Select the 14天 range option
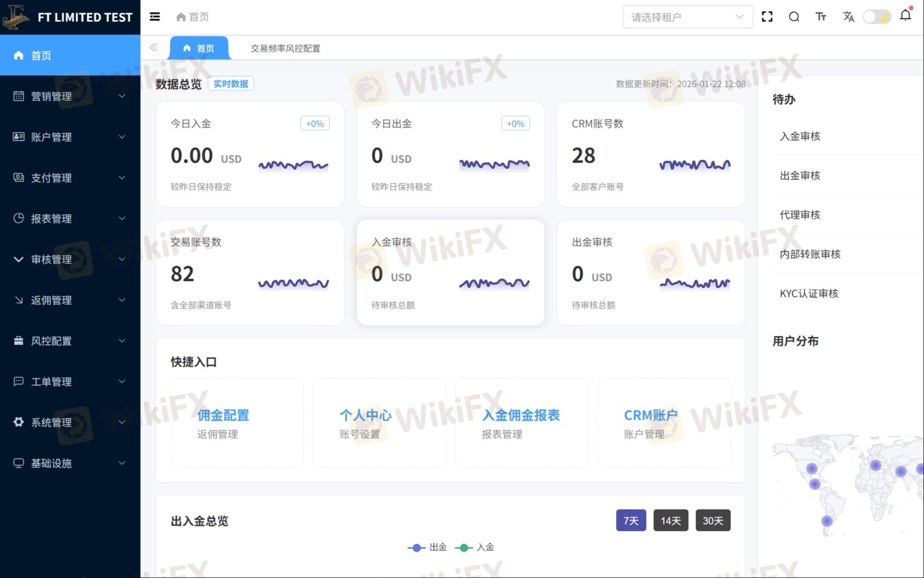Screen dimensions: 924x578 (670, 520)
